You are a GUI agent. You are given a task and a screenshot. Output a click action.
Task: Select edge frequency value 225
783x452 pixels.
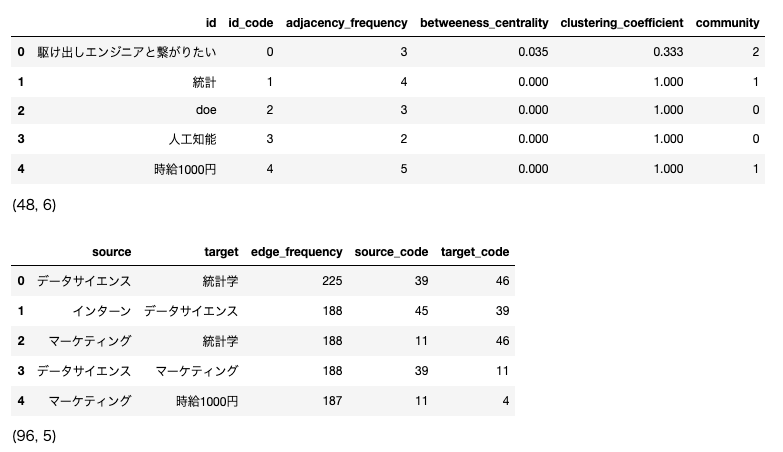(332, 281)
